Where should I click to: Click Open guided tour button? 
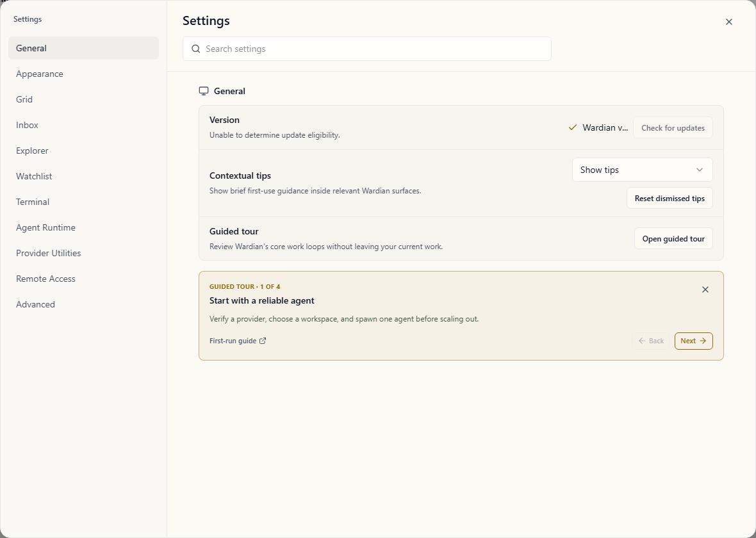tap(673, 239)
